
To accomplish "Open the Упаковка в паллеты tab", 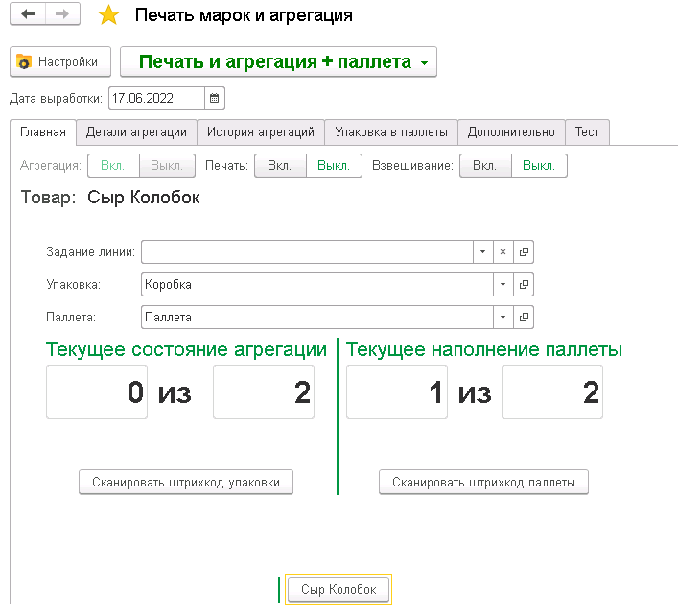I will (x=390, y=131).
